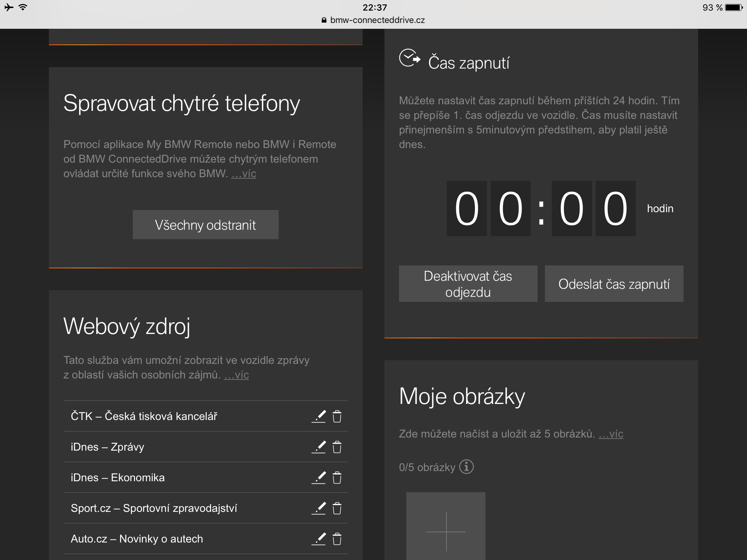Delete the Auto.cz – Novinky o autech feed
This screenshot has width=747, height=560.
coord(337,539)
